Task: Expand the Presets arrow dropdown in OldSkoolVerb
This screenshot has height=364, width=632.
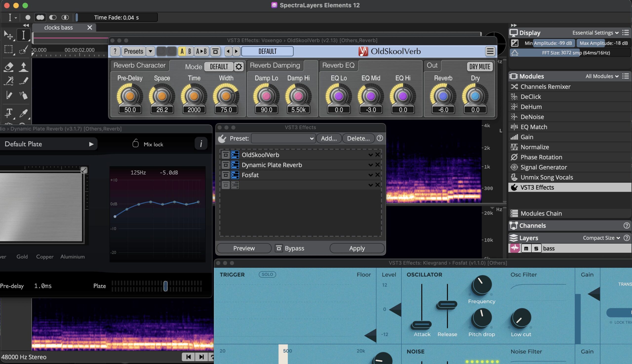Action: tap(150, 51)
